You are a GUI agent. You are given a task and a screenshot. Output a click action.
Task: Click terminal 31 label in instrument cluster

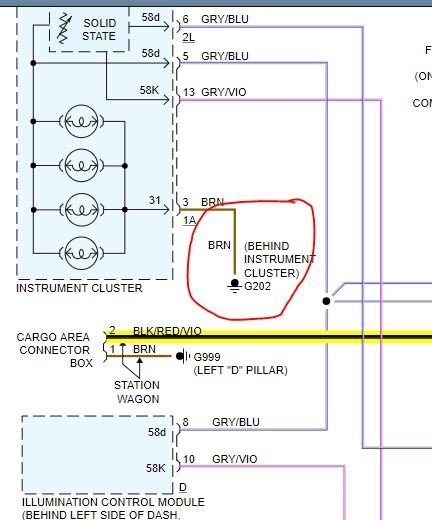coord(154,200)
